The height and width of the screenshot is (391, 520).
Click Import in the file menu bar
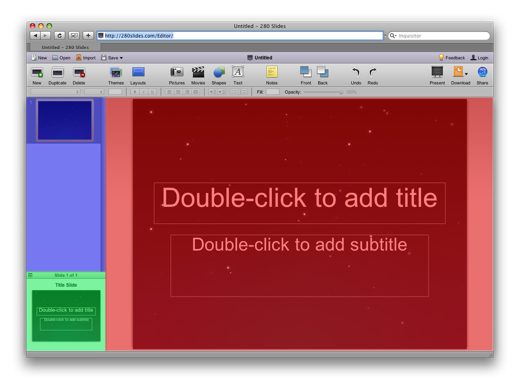86,58
